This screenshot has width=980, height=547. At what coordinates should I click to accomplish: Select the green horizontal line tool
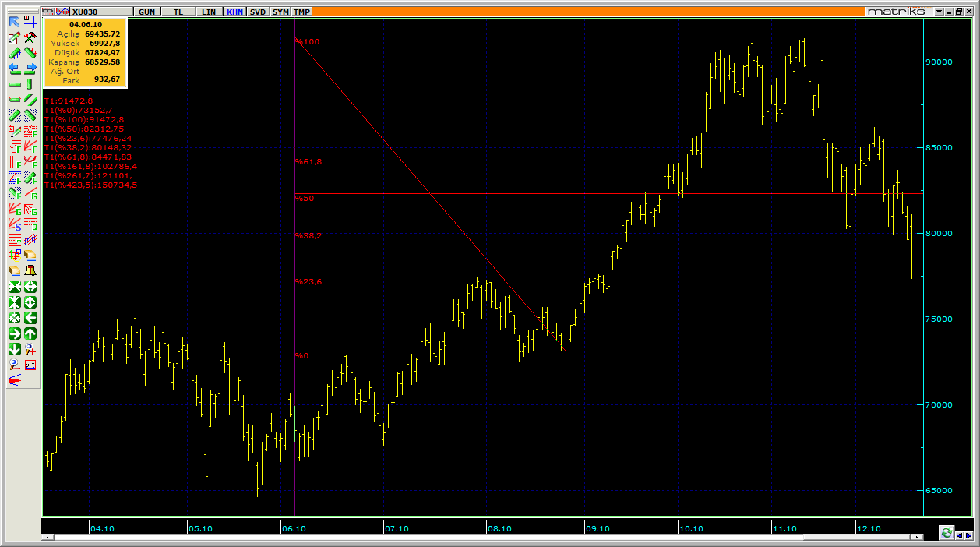coord(14,84)
